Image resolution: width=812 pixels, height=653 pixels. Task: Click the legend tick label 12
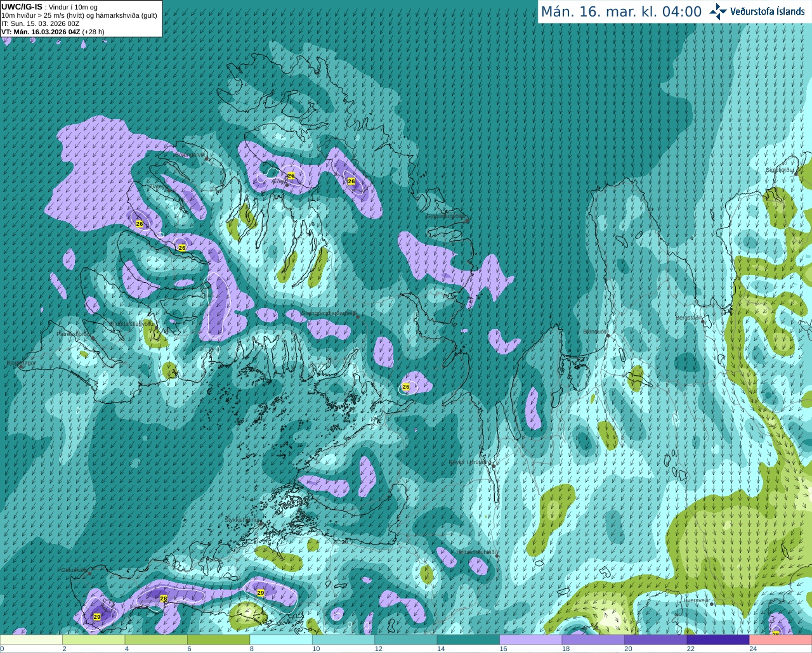pos(378,649)
